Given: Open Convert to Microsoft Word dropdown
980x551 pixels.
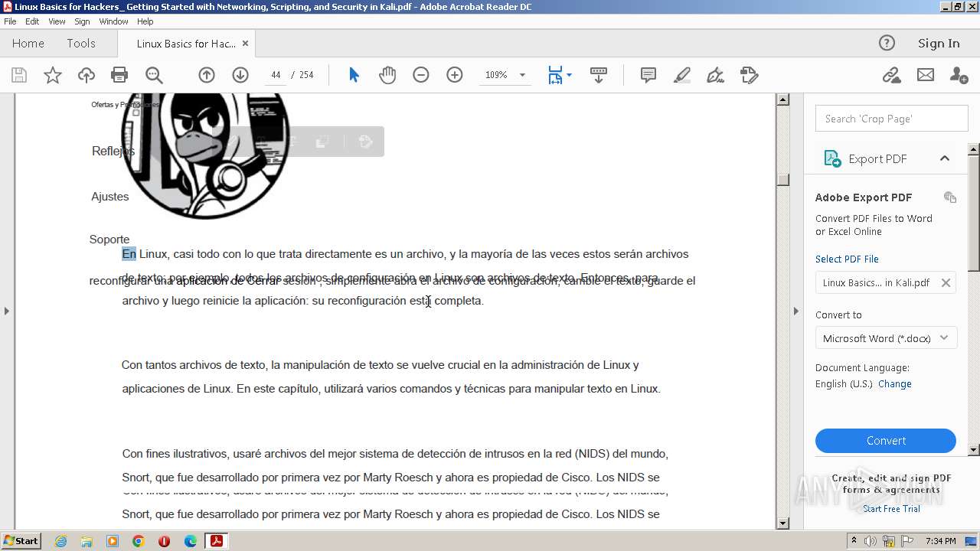Looking at the screenshot, I should (886, 337).
